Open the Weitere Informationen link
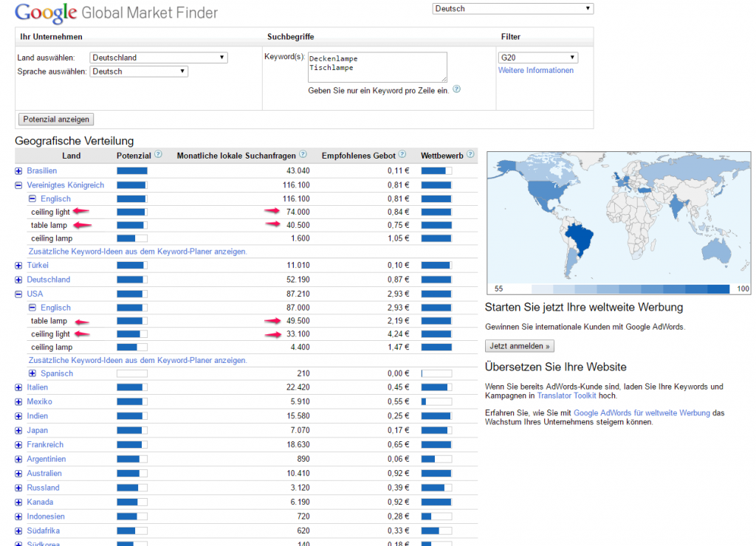 (x=536, y=70)
